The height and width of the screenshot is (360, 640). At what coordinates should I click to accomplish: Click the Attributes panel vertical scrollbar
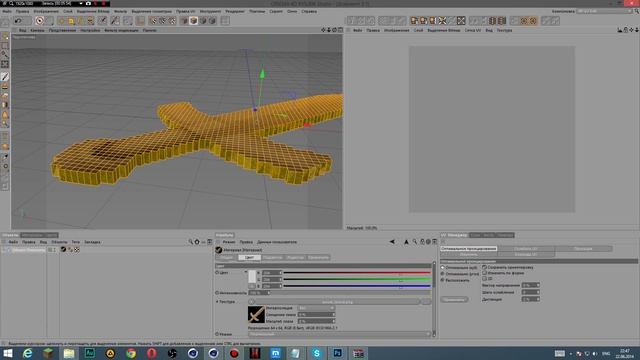(434, 299)
